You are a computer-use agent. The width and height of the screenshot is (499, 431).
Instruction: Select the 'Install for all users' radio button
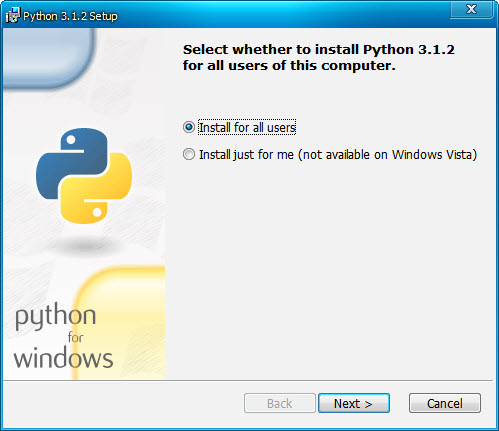tap(189, 127)
